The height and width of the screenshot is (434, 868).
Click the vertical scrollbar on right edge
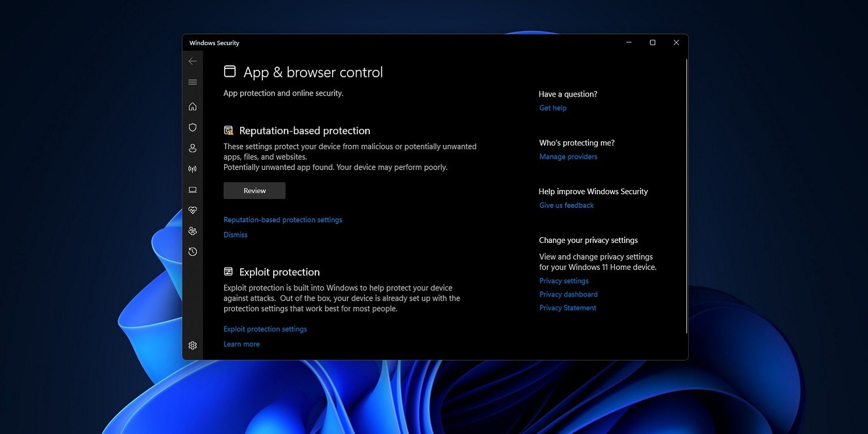click(x=686, y=196)
